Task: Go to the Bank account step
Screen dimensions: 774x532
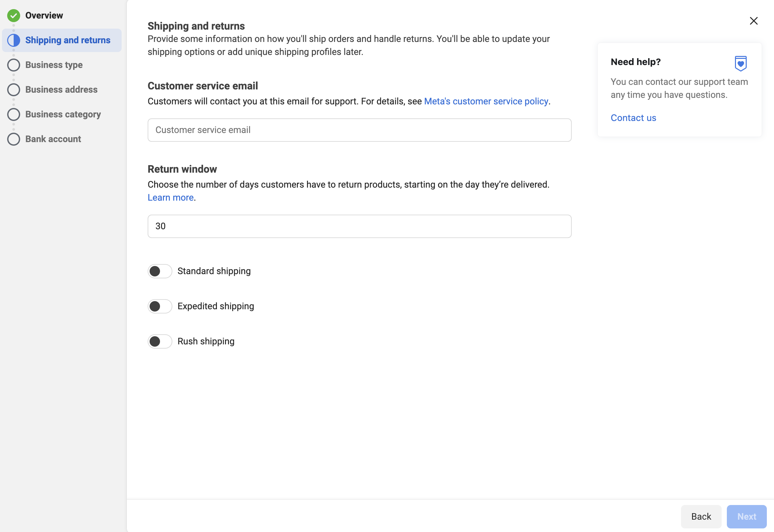Action: (53, 139)
